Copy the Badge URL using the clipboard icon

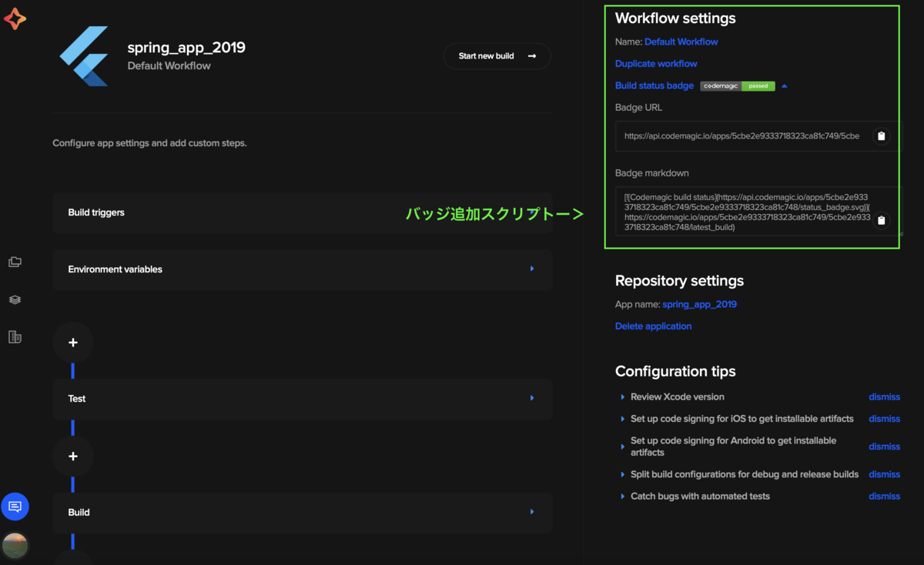881,136
